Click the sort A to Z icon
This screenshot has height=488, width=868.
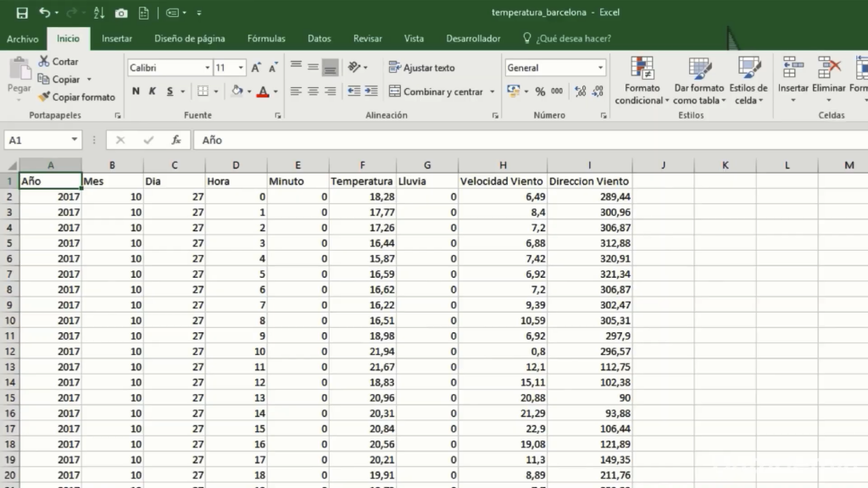(99, 13)
